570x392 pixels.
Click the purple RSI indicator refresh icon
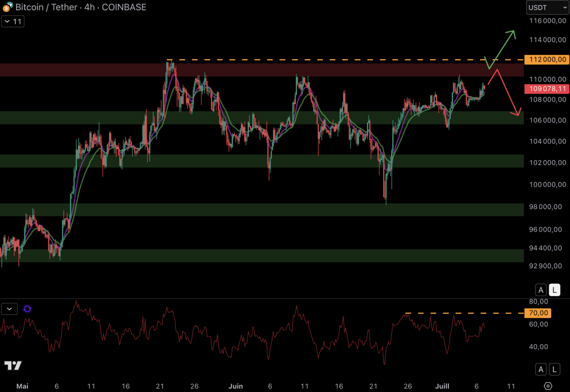tap(27, 309)
